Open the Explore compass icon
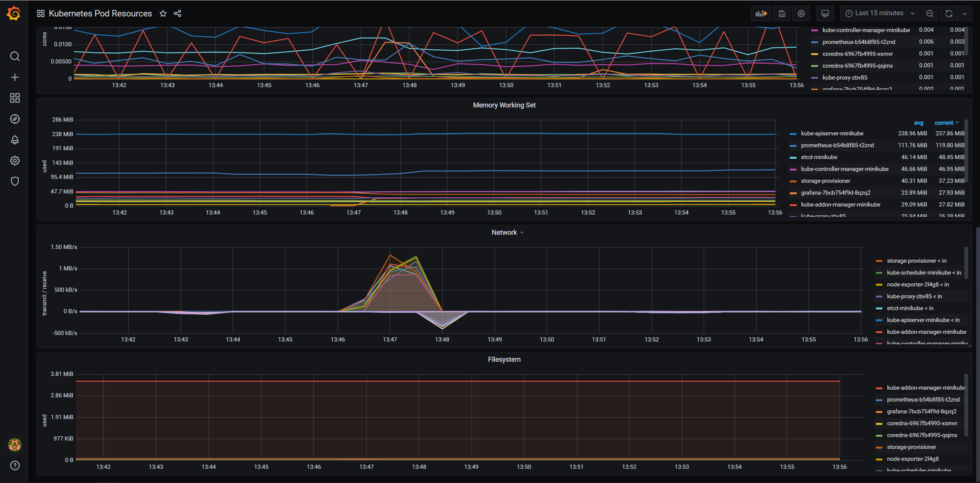The width and height of the screenshot is (980, 483). tap(15, 119)
